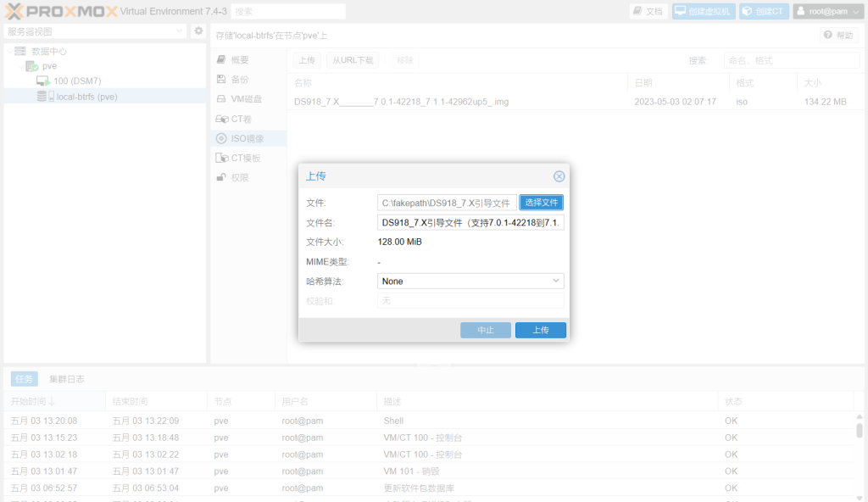The image size is (868, 502).
Task: Close the upload dialog with X icon
Action: click(559, 176)
